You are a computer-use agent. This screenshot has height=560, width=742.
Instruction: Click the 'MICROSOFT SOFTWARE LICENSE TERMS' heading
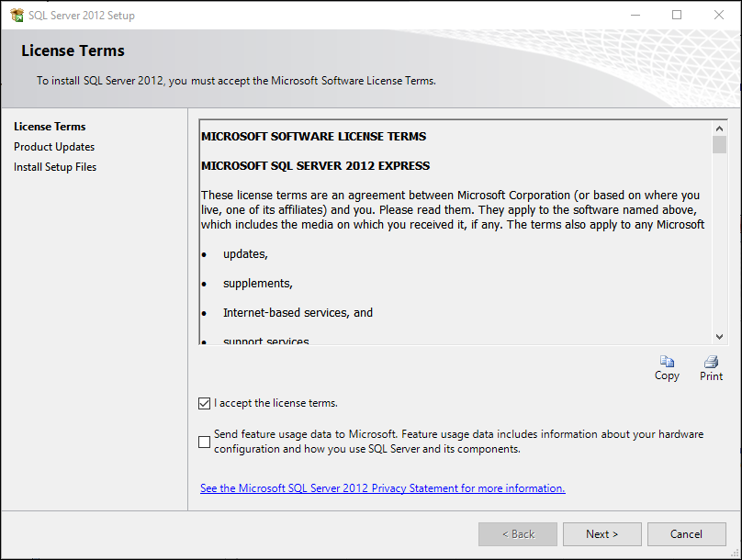tap(314, 137)
